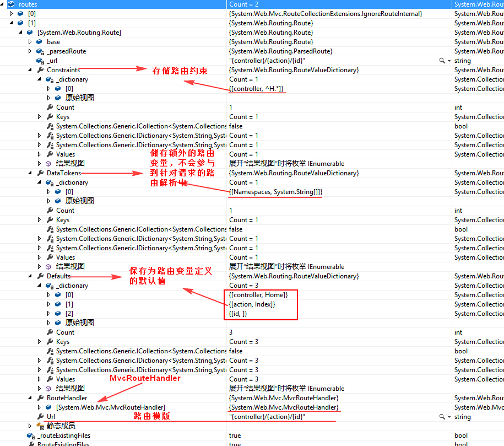Screen dimensions: 504x446
Task: Click the 静态成员 static members icon
Action: coord(40,426)
